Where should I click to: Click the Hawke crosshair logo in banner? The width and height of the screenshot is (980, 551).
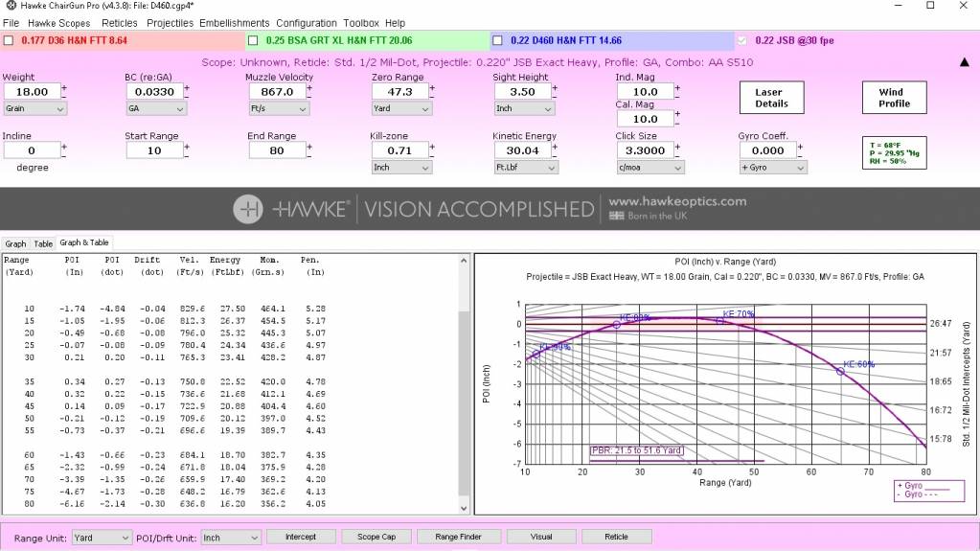(247, 209)
